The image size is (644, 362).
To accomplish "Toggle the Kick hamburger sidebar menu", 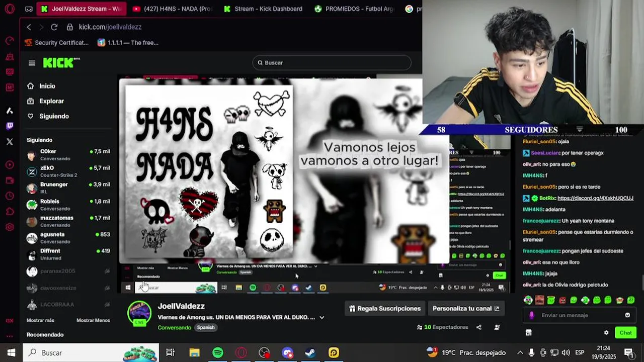I will [x=32, y=63].
